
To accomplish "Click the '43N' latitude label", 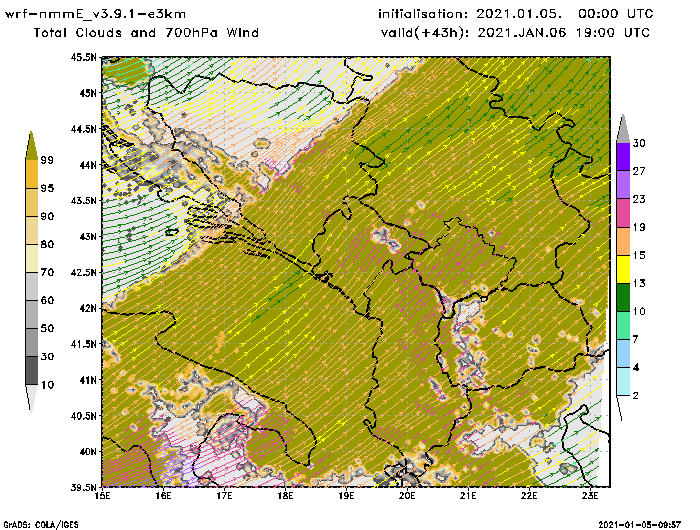I will [88, 236].
